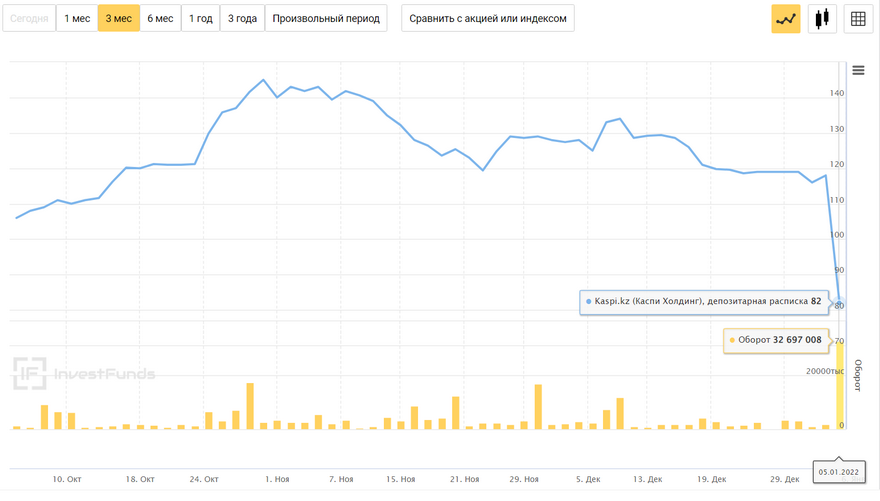Screen dimensions: 880x501
Task: Choose the 6 мес time range
Action: tap(160, 18)
